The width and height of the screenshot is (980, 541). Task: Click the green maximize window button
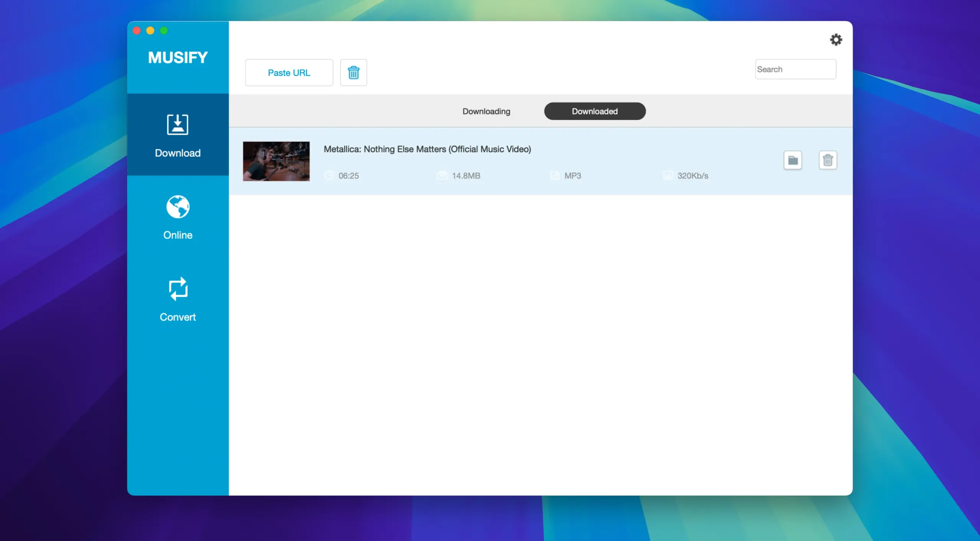[x=164, y=31]
